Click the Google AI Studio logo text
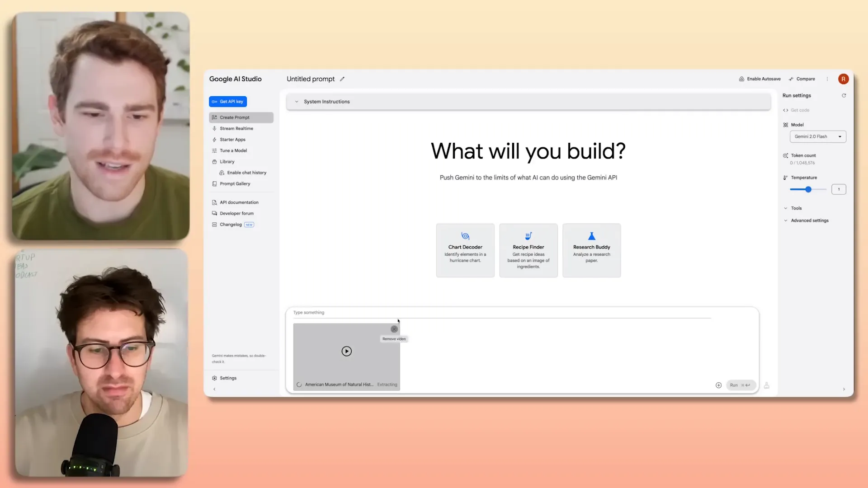The image size is (868, 488). pyautogui.click(x=235, y=79)
